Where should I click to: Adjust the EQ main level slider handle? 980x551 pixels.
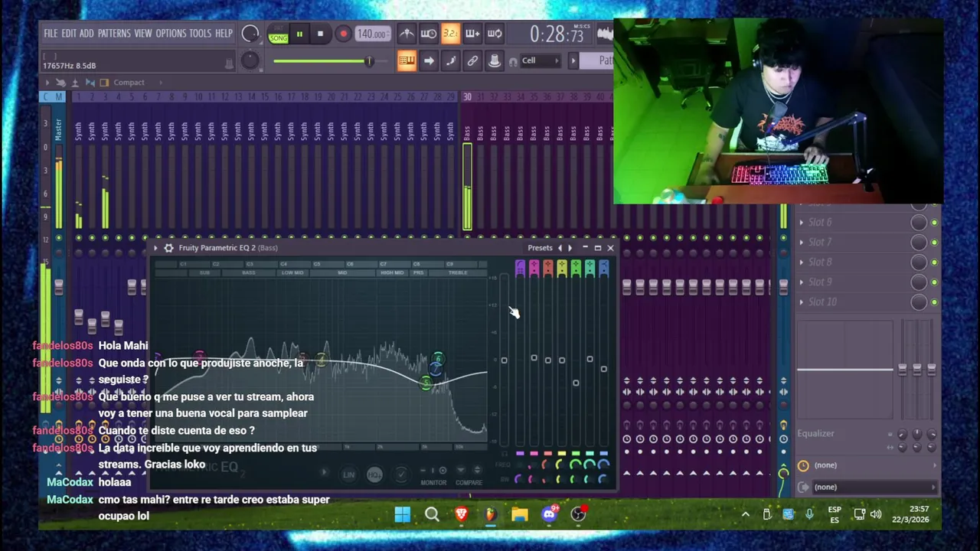504,360
